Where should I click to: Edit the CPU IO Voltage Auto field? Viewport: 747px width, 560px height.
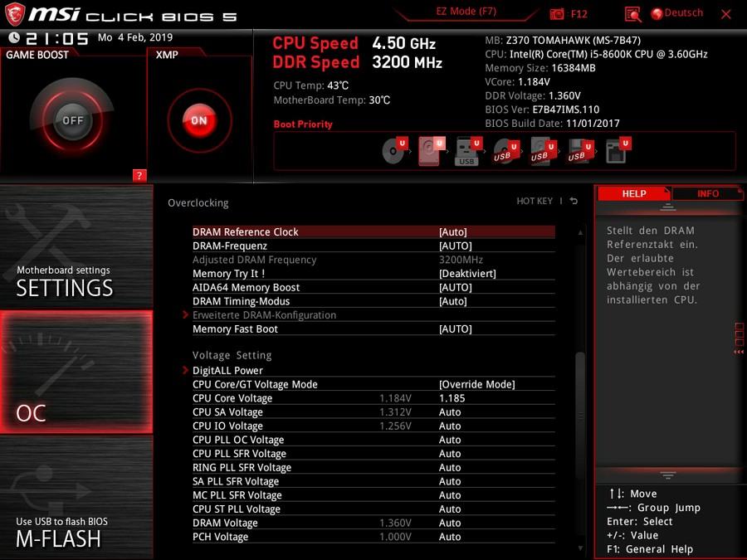click(450, 426)
